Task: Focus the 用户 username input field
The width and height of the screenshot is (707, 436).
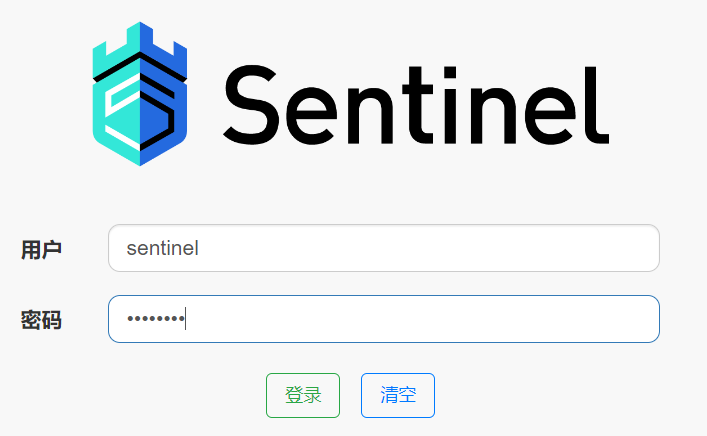Action: [x=383, y=248]
